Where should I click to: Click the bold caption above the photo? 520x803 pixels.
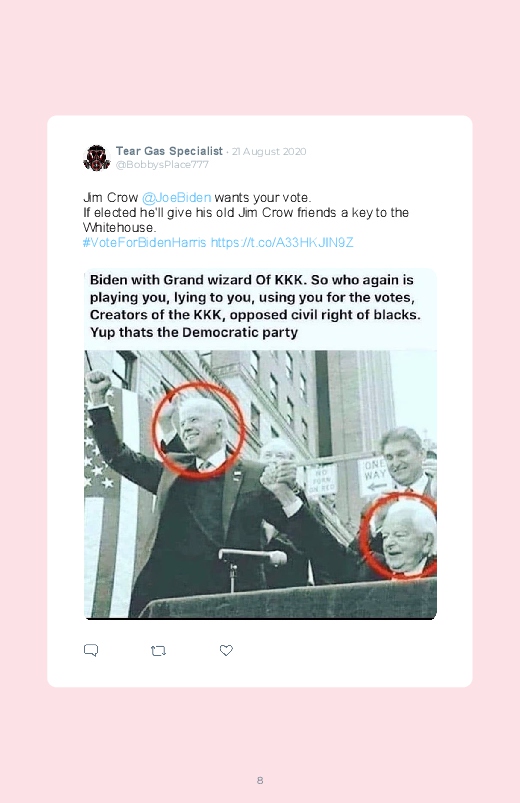255,306
